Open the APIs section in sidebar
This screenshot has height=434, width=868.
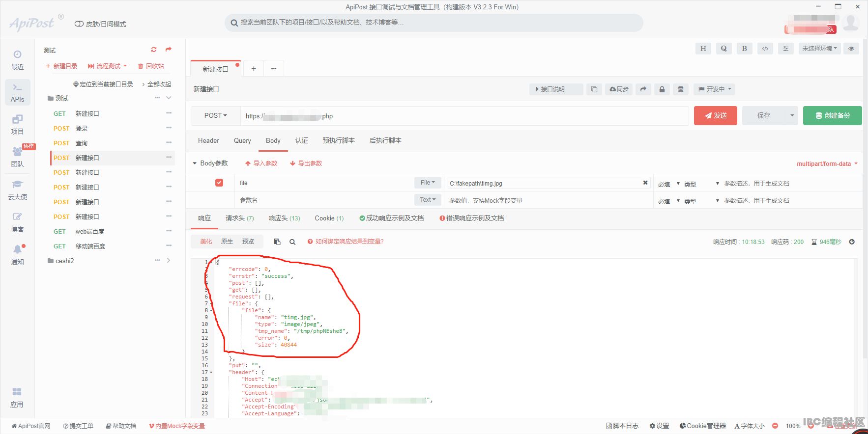pyautogui.click(x=18, y=92)
